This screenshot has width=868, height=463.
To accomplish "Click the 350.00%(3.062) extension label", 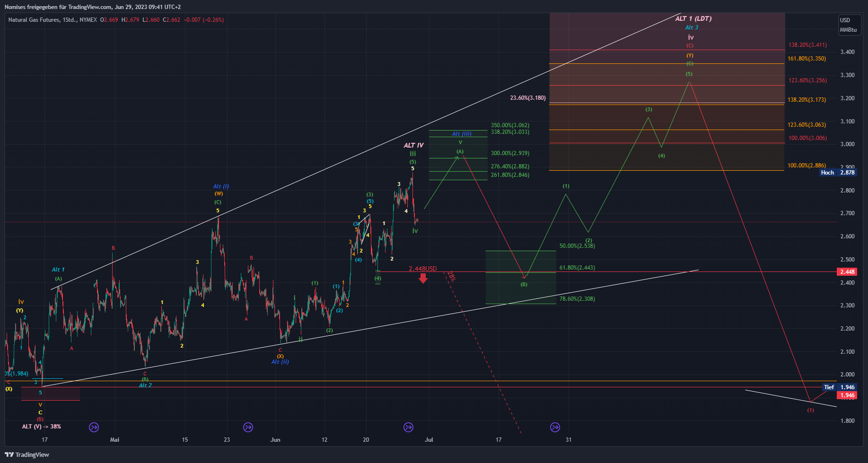I will tap(510, 125).
